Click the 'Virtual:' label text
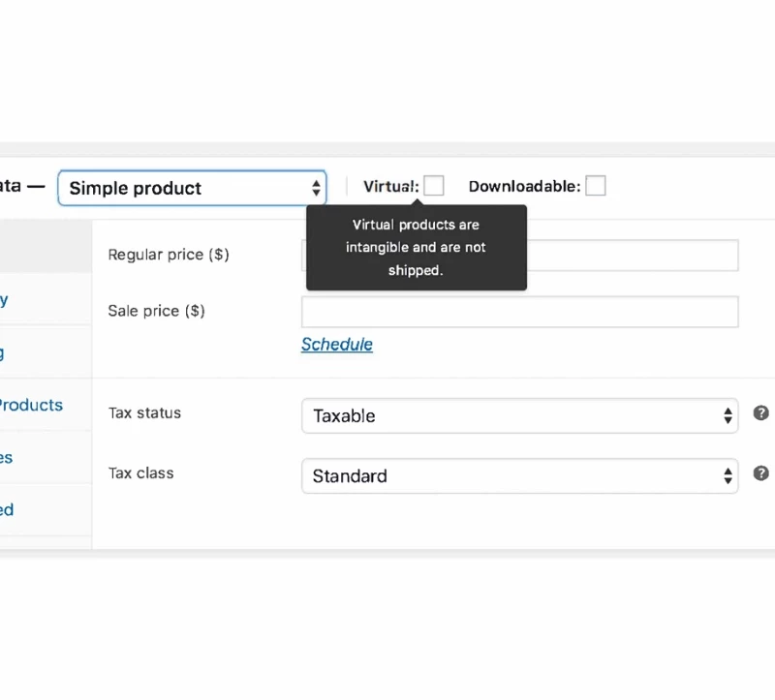Screen dimensions: 775x700 pos(391,187)
